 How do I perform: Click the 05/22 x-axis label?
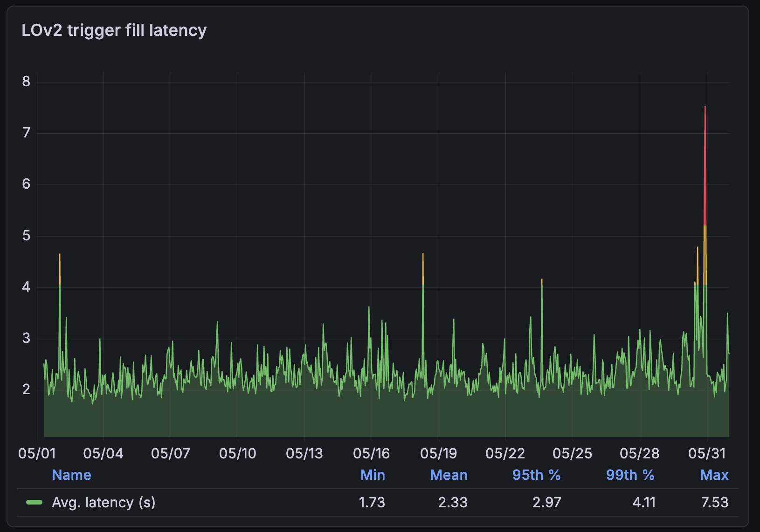point(505,453)
